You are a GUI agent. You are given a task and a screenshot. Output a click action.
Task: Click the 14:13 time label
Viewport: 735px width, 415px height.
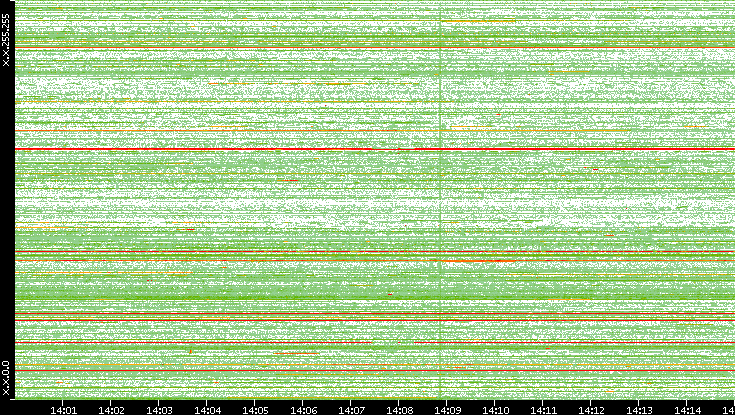coord(639,410)
